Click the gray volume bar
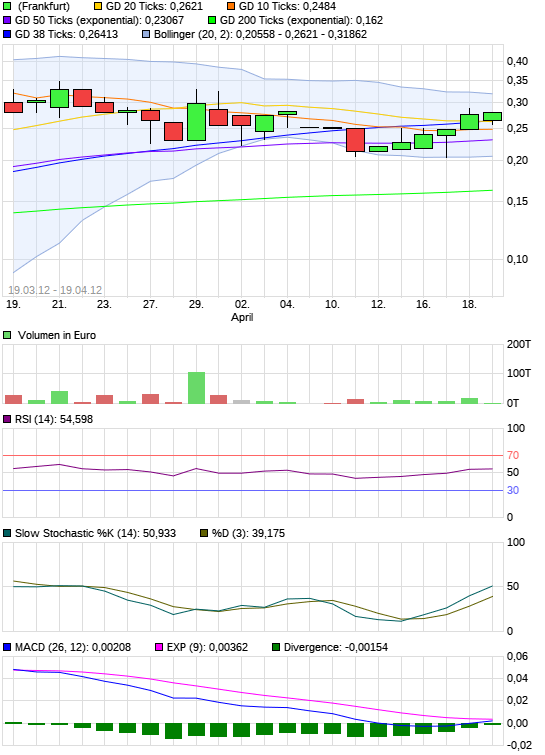The width and height of the screenshot is (545, 755). tap(242, 402)
